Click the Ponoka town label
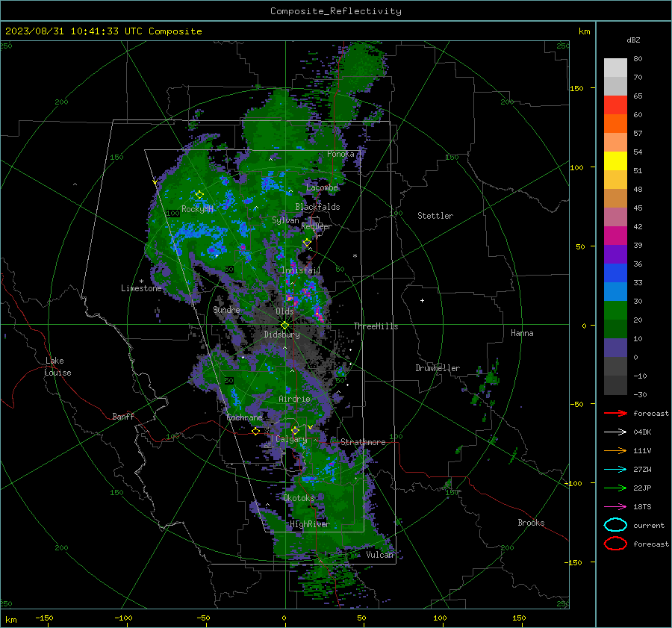The width and height of the screenshot is (672, 628). coord(340,154)
